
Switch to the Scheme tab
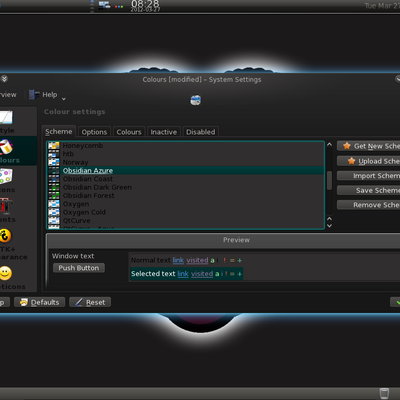click(59, 132)
